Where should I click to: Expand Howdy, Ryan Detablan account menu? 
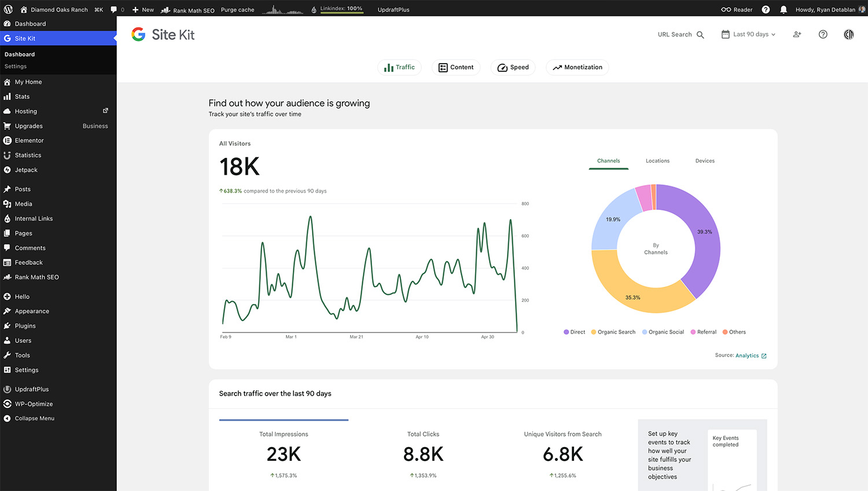click(830, 9)
